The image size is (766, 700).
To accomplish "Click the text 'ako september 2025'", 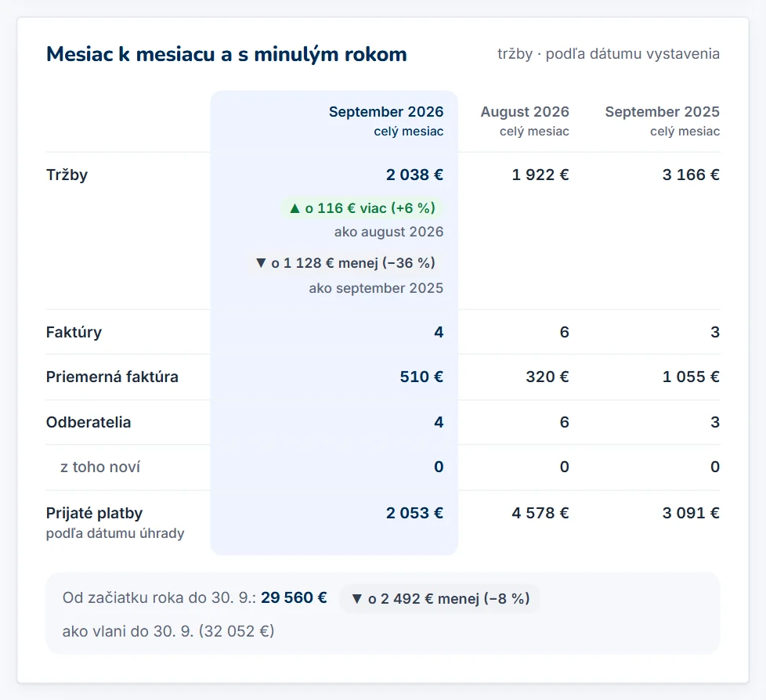I will [x=376, y=288].
